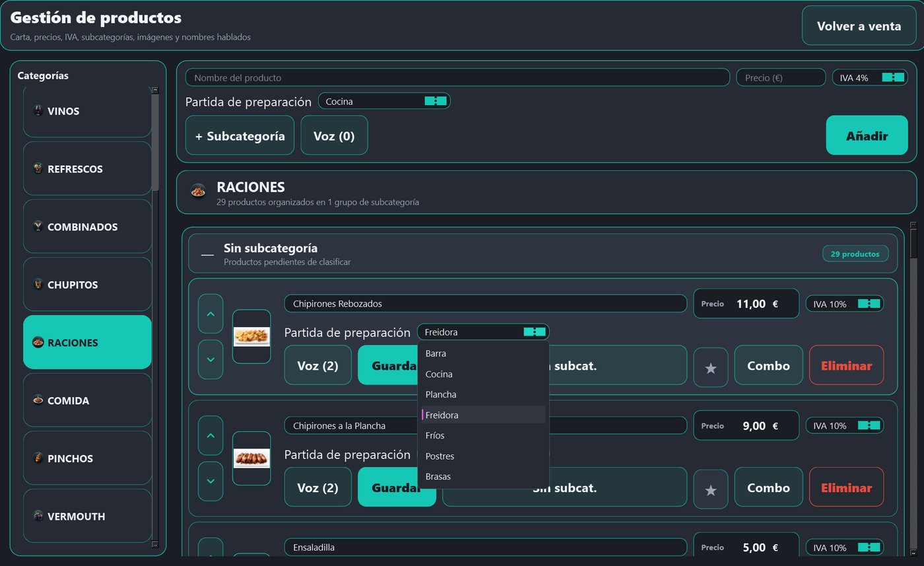The image size is (924, 566).
Task: Select the VERMOUTH category
Action: point(87,516)
